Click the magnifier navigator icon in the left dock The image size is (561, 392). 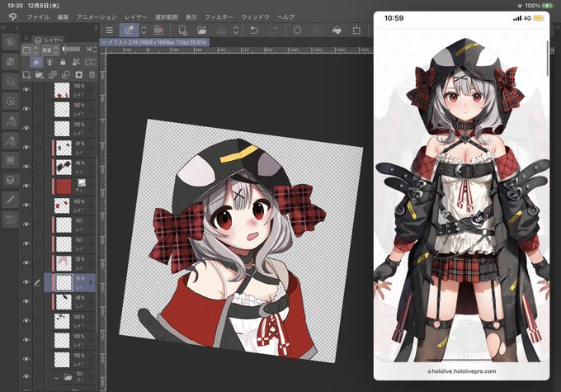click(x=11, y=102)
